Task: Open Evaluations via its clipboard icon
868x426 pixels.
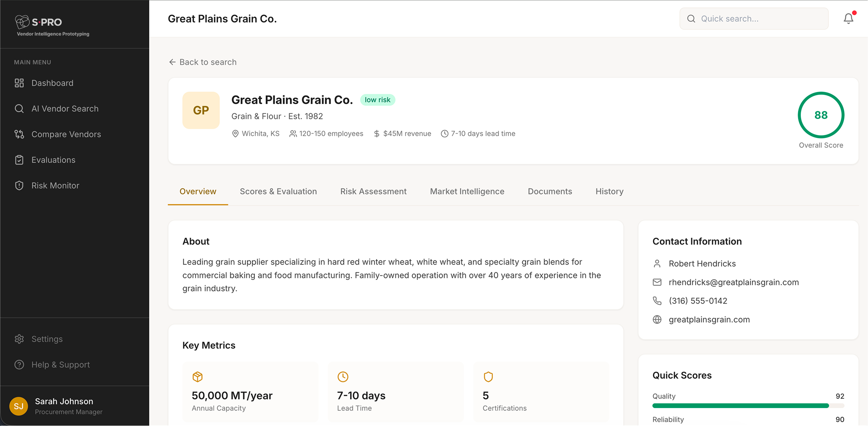Action: [x=19, y=160]
